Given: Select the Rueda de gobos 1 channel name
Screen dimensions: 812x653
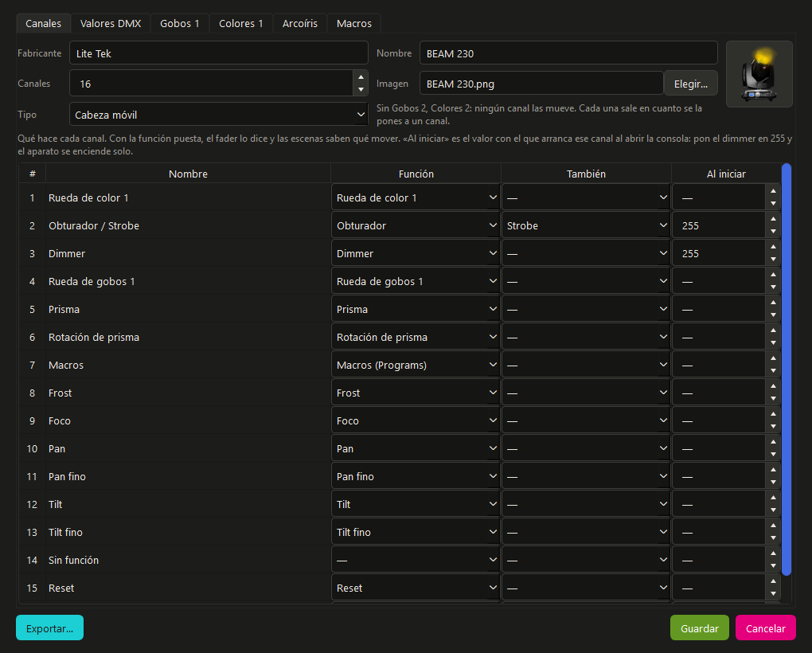Looking at the screenshot, I should coord(188,281).
